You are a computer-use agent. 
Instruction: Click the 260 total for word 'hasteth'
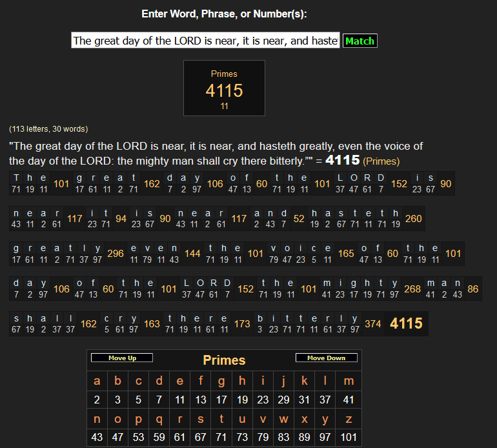[x=413, y=219]
